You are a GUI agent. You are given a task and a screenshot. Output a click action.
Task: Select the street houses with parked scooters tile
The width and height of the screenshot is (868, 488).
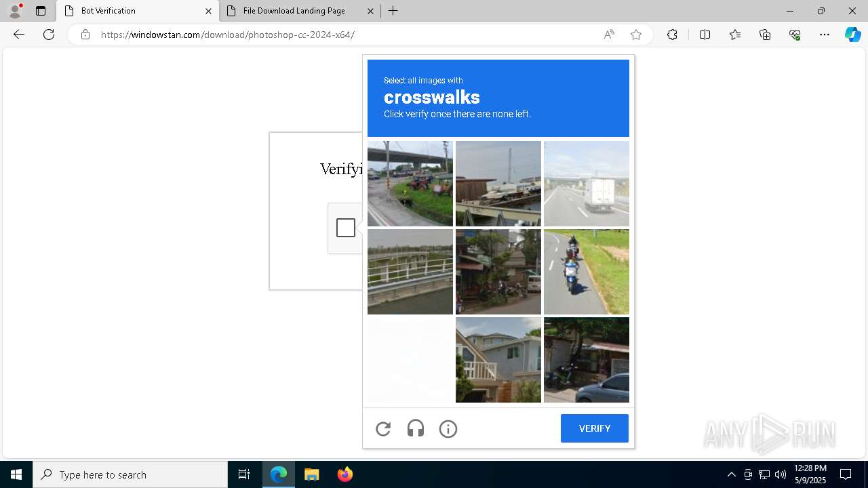click(x=498, y=272)
